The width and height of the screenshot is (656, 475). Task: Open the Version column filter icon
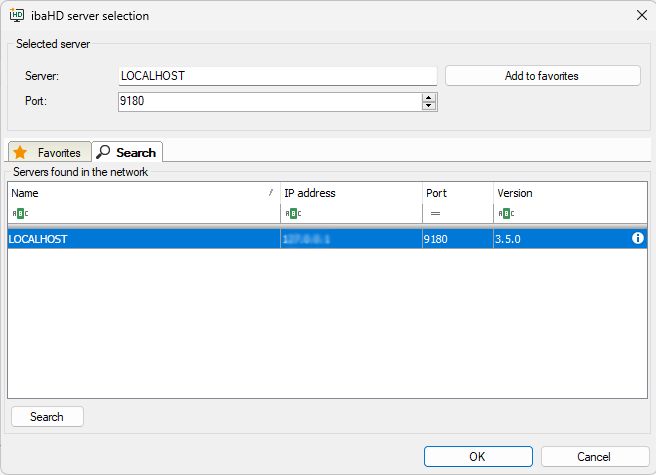point(506,213)
